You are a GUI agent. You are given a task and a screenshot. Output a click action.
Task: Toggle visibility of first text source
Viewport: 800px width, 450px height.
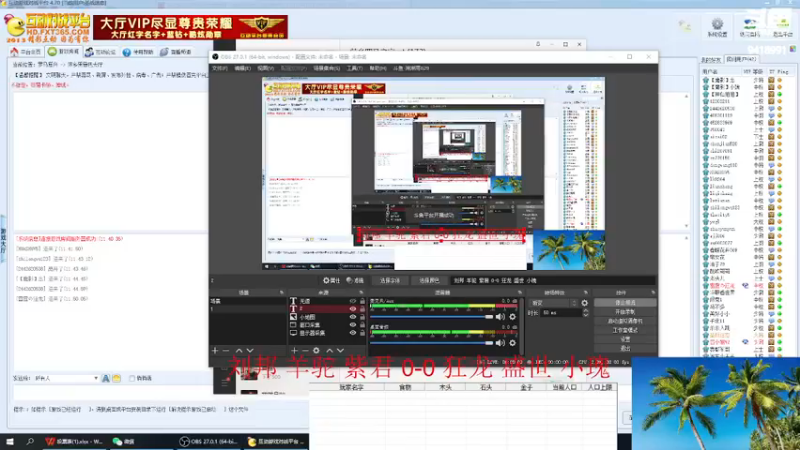[x=352, y=301]
